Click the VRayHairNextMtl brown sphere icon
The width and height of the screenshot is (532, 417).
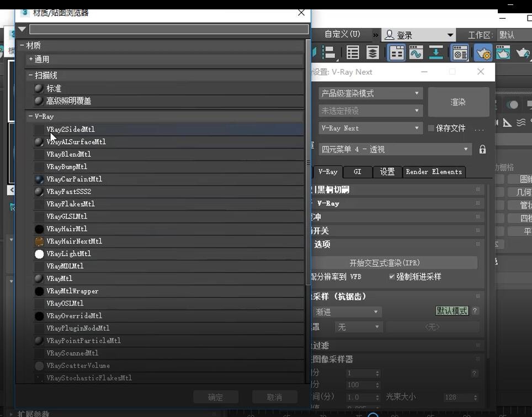coord(39,241)
